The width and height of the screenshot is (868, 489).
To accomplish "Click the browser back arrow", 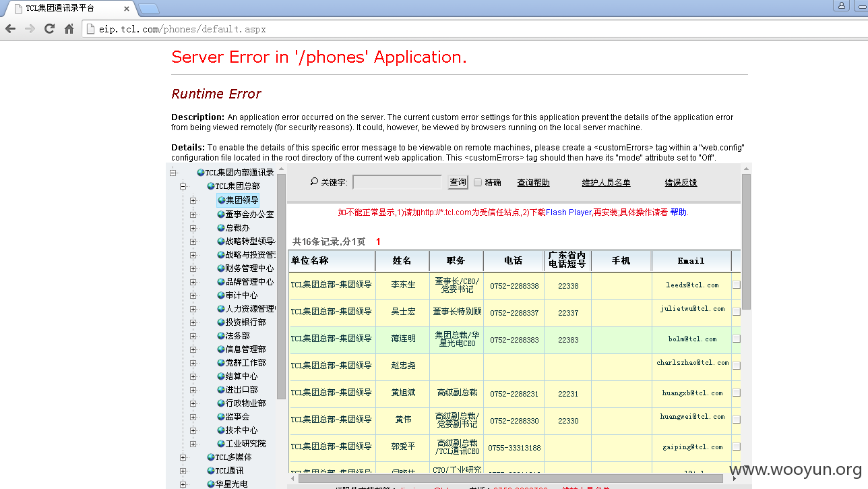I will point(10,29).
